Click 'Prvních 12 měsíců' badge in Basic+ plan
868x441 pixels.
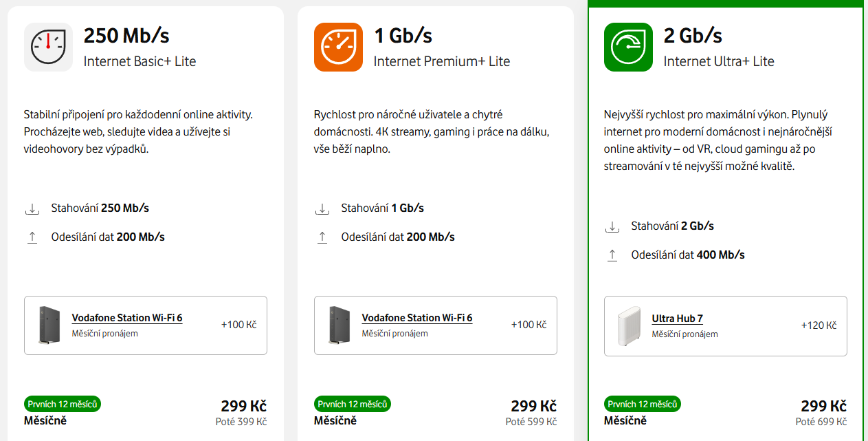63,404
